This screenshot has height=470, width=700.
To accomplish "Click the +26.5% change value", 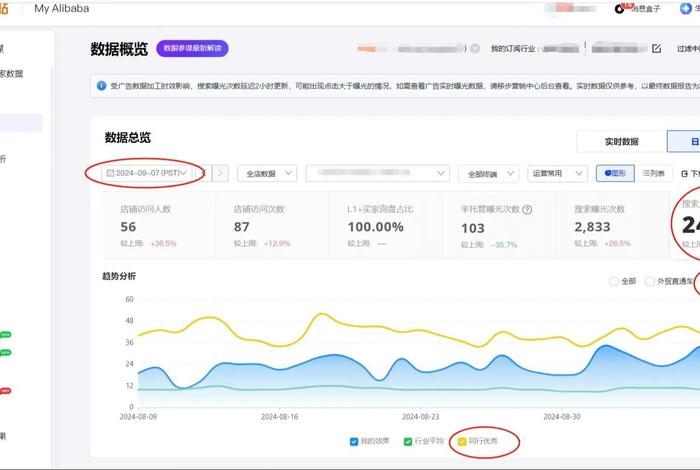I will click(617, 243).
